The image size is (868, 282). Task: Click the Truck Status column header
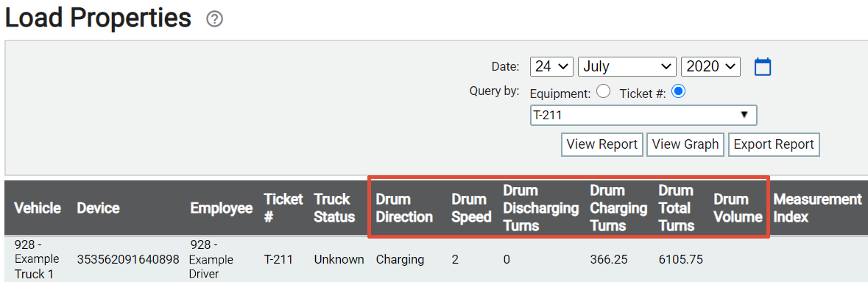click(x=334, y=208)
